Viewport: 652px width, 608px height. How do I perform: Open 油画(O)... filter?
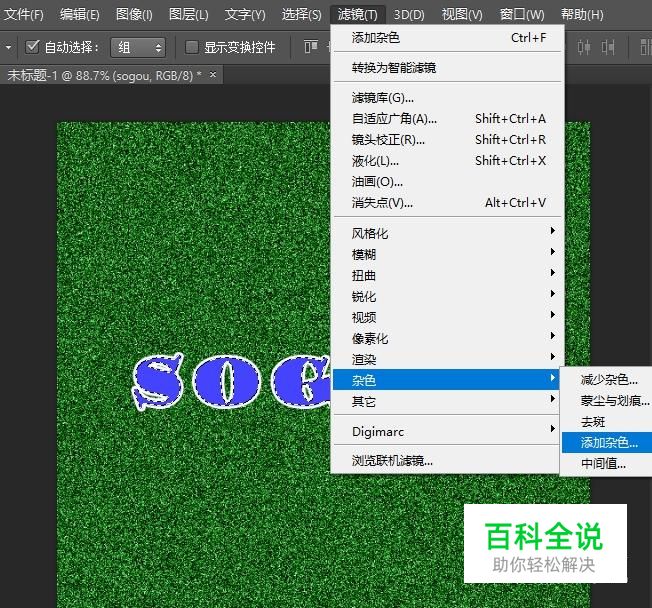point(447,182)
